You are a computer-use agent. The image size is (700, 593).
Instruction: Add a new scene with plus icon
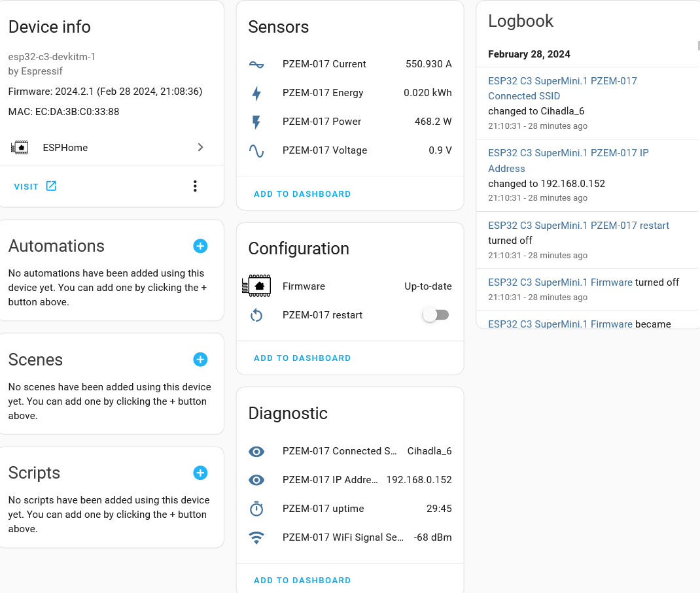coord(200,360)
